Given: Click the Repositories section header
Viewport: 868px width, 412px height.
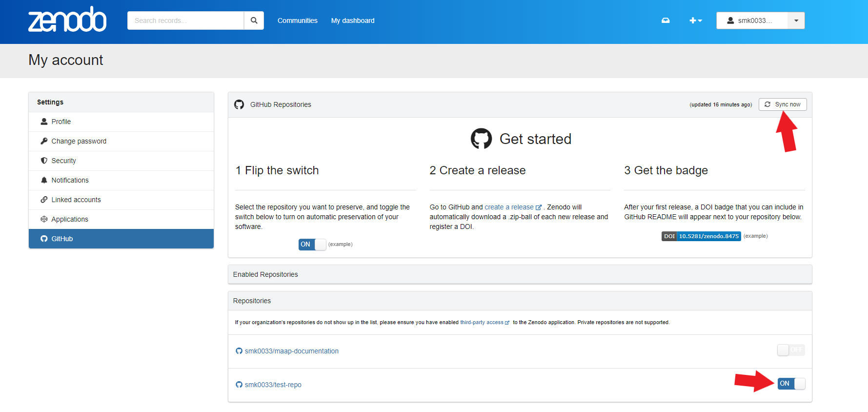Looking at the screenshot, I should click(x=520, y=301).
